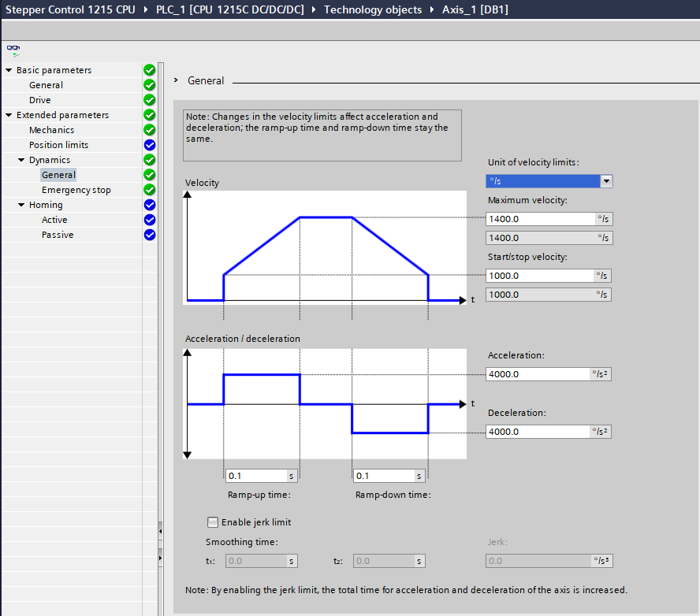Open Active homing settings

click(54, 220)
